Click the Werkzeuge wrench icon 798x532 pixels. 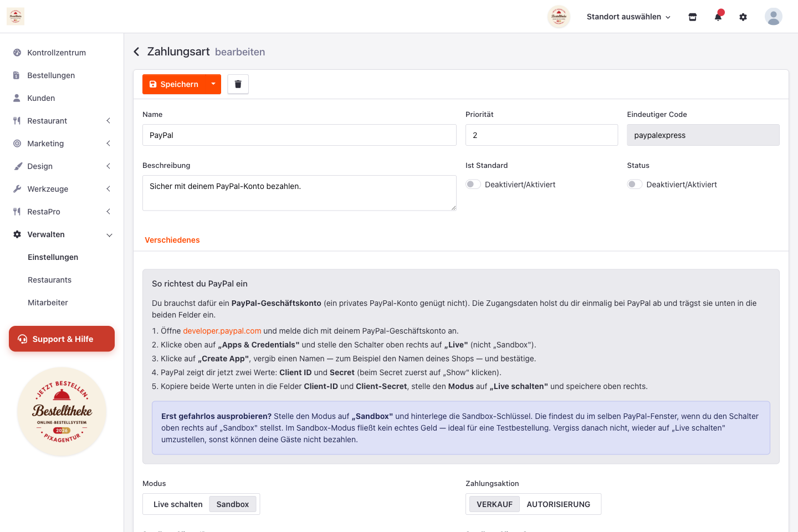point(17,189)
